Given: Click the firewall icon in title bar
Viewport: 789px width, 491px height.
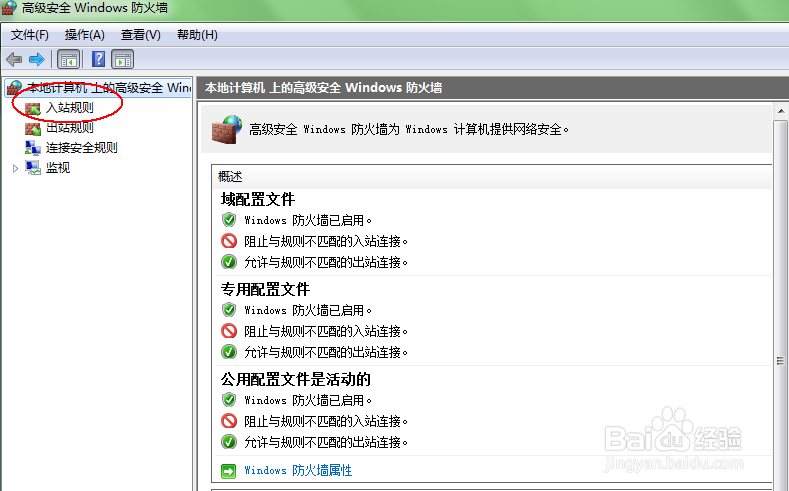Looking at the screenshot, I should coord(9,8).
